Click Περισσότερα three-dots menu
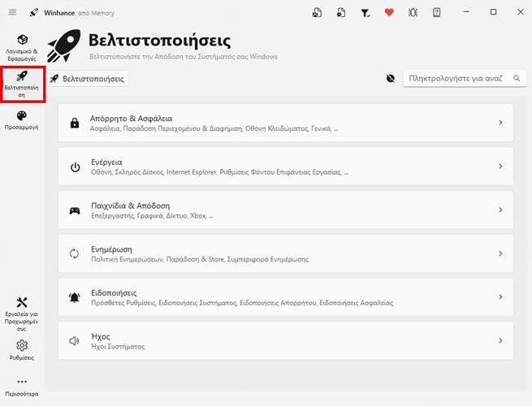This screenshot has width=532, height=406. tap(22, 386)
